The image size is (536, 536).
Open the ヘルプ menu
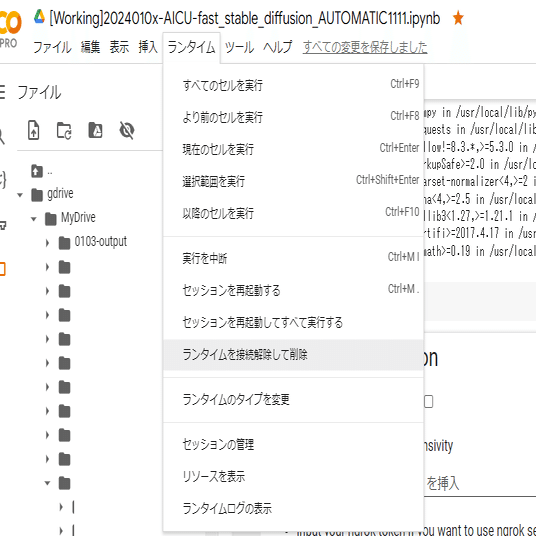[278, 47]
